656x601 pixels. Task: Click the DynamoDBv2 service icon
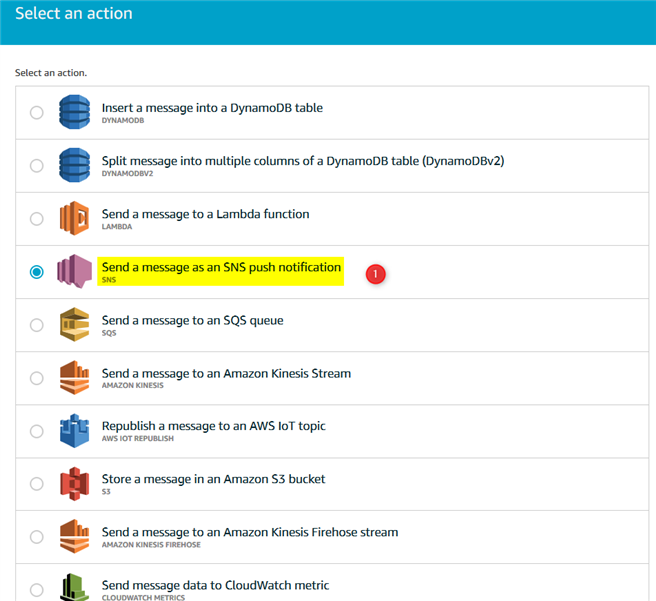[x=74, y=165]
